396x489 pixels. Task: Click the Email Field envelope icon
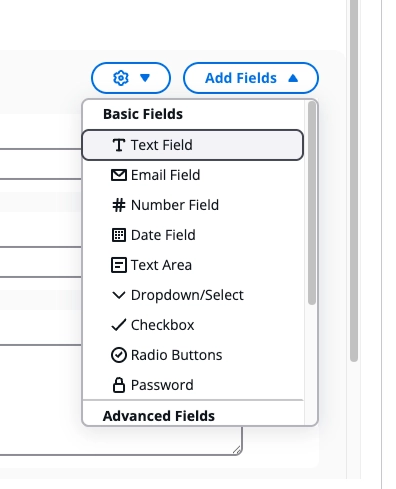119,175
